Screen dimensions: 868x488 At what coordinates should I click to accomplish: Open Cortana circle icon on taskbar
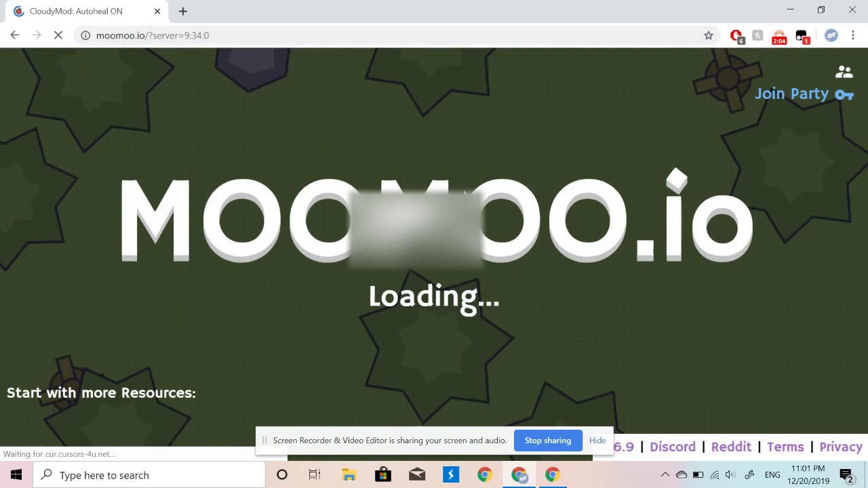(282, 475)
